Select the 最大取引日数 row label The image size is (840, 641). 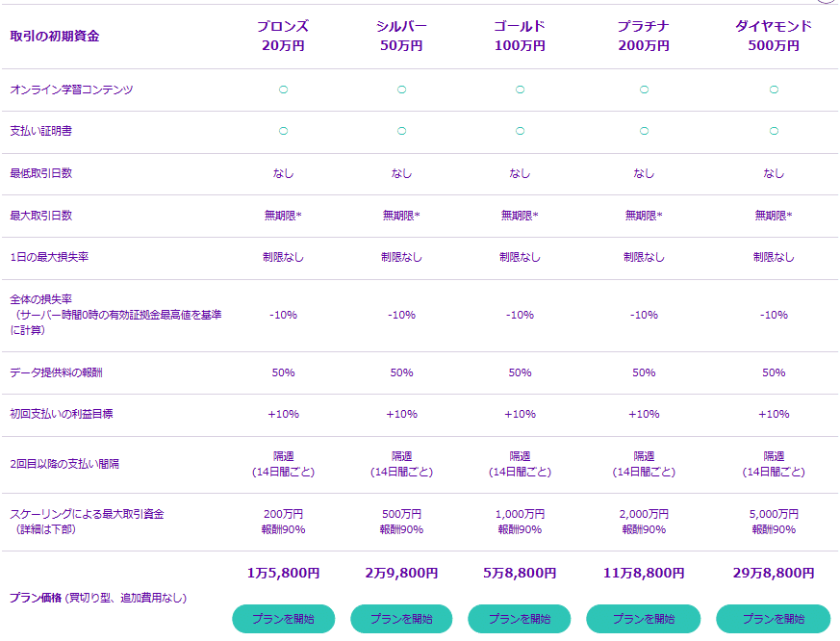40,216
